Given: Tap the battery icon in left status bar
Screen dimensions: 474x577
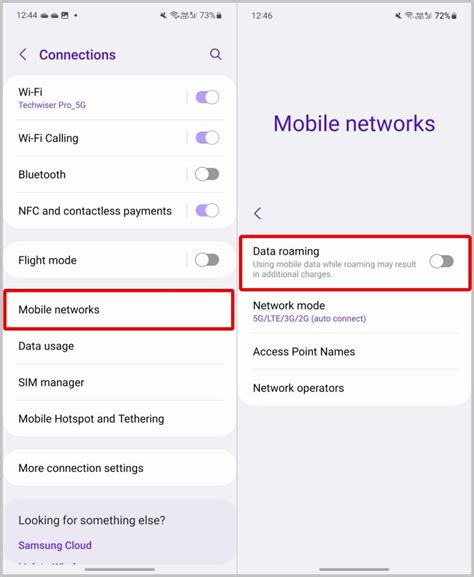Looking at the screenshot, I should click(219, 15).
